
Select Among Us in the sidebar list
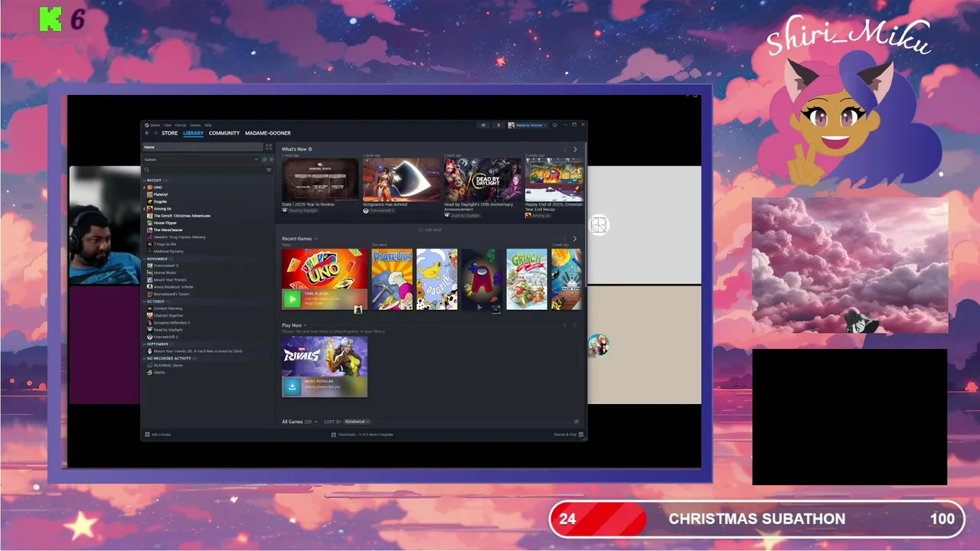[x=162, y=209]
